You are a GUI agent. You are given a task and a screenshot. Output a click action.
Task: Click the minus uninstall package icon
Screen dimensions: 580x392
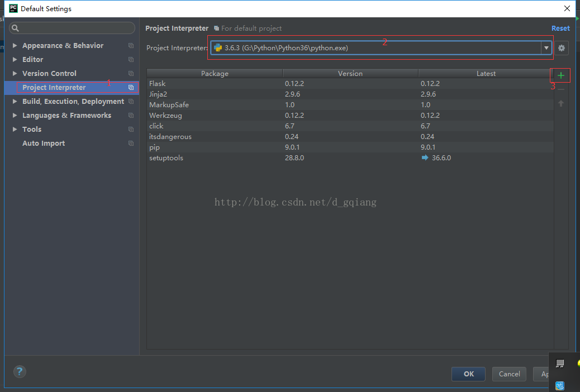pyautogui.click(x=561, y=89)
